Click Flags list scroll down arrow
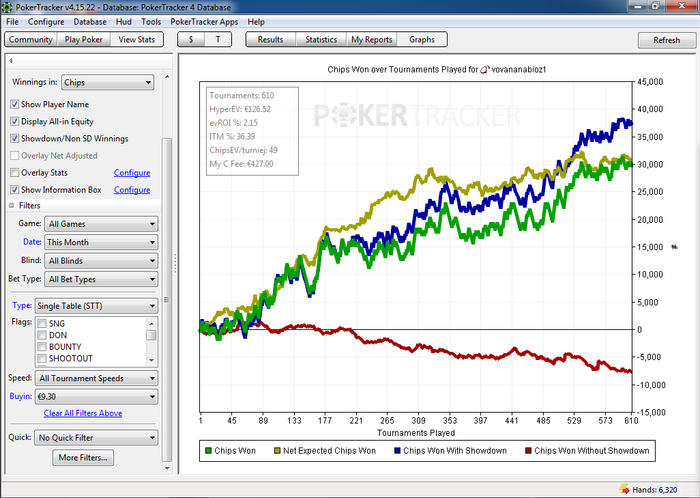The image size is (700, 498). click(152, 360)
